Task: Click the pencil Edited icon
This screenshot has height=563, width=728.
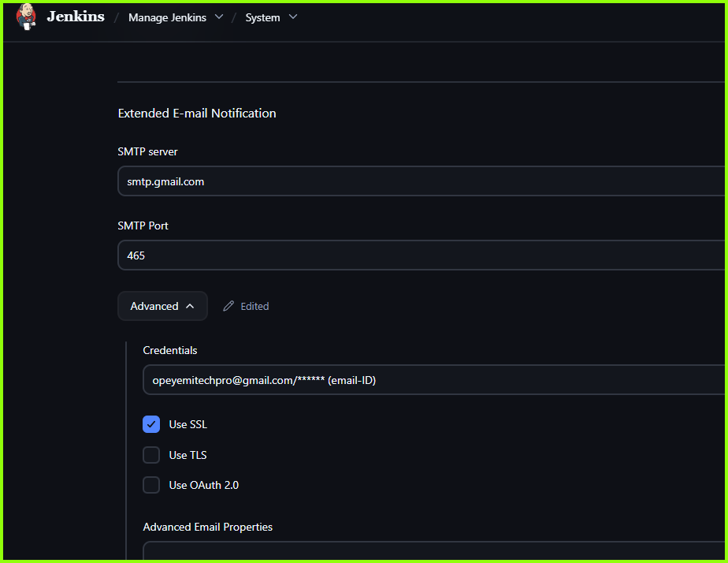Action: pos(228,306)
